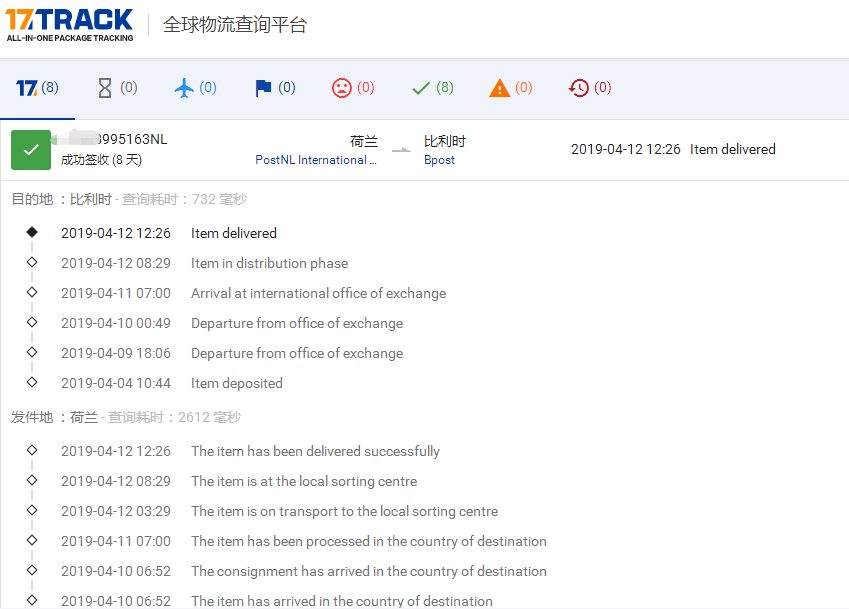Expand the Item deposited timeline diamond
This screenshot has height=609, width=849.
(31, 383)
